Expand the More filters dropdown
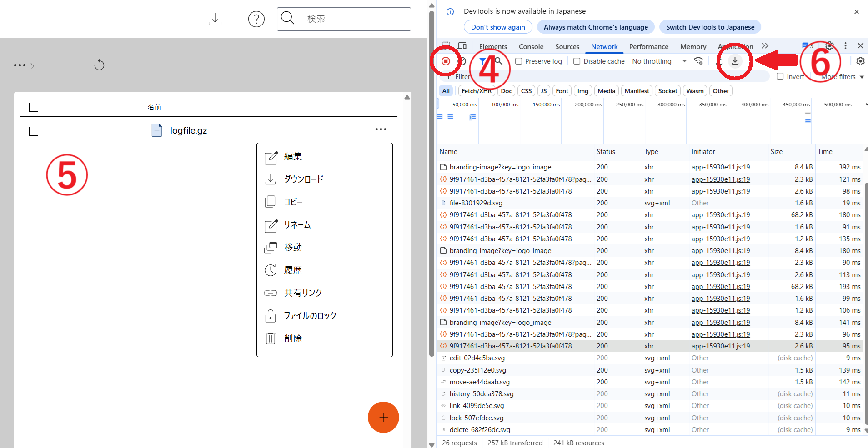 point(842,77)
